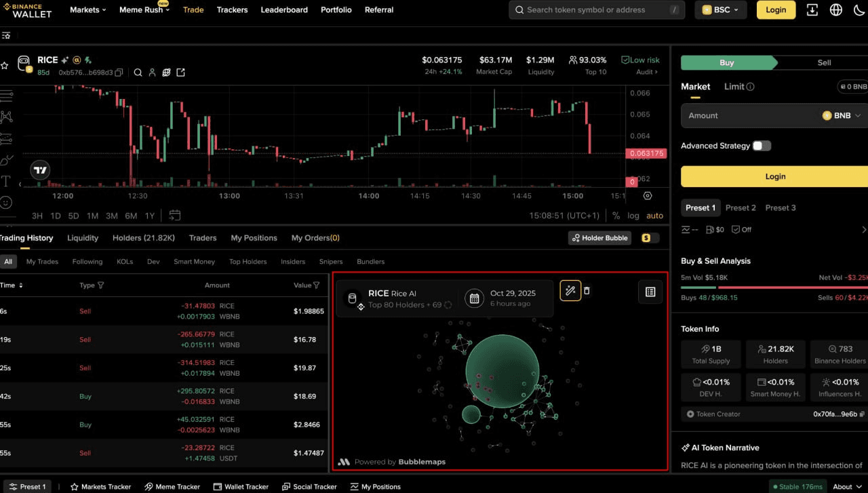Screen dimensions: 868x493
Task: Click the 5m Vol buy/sell ratio bar
Action: pyautogui.click(x=774, y=288)
